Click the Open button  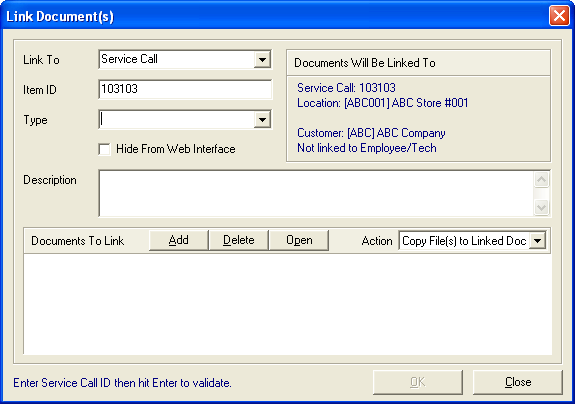[299, 240]
